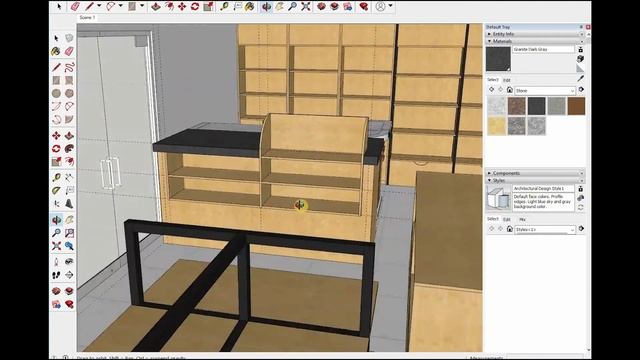640x360 pixels.
Task: Expand the Components panel
Action: click(536, 173)
